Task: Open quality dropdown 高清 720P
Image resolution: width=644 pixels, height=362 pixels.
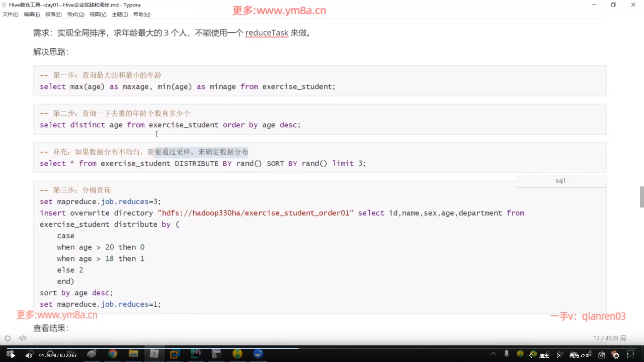Action: tap(580, 355)
